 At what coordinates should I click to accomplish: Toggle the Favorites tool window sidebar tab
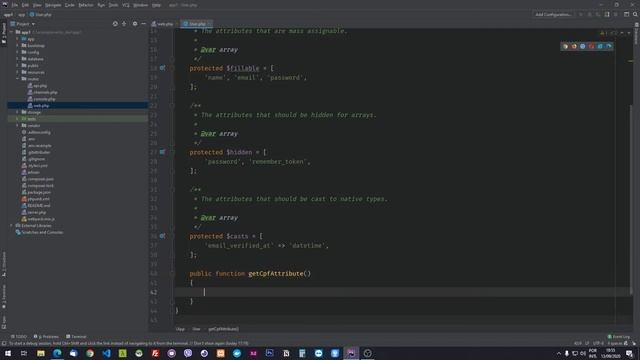[4, 297]
